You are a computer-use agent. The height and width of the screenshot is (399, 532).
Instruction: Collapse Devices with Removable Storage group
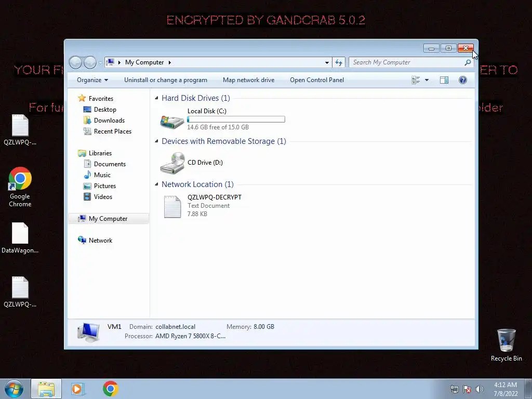156,141
